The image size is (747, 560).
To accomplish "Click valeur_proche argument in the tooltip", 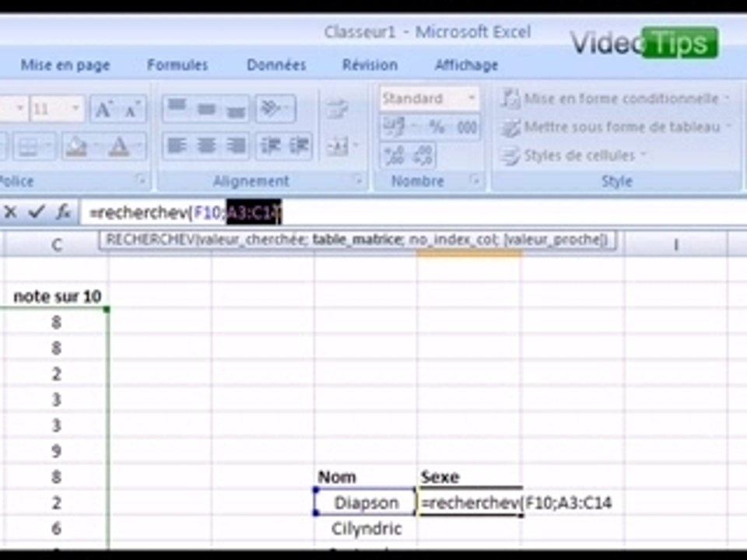I will click(555, 240).
